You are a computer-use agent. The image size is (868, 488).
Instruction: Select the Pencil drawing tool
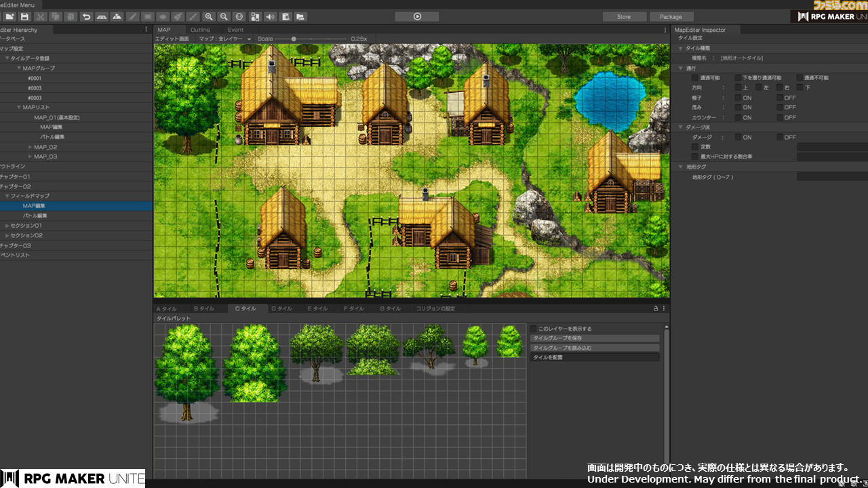click(x=132, y=16)
